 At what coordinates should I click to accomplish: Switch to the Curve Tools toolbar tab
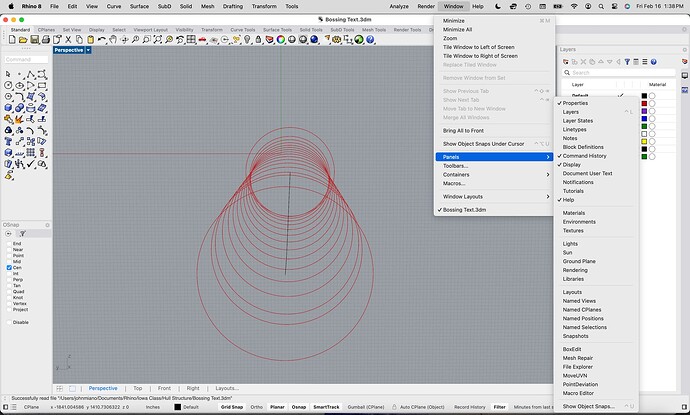[242, 30]
